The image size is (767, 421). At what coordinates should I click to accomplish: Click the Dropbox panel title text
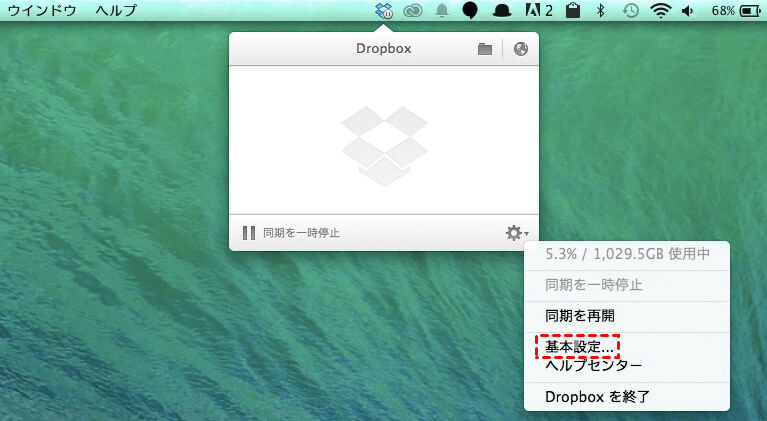384,48
